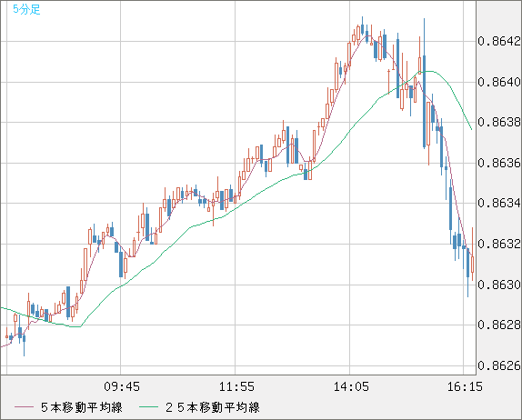This screenshot has height=420, width=522.
Task: Click the 25本移動平均線 legend label
Action: [x=213, y=407]
